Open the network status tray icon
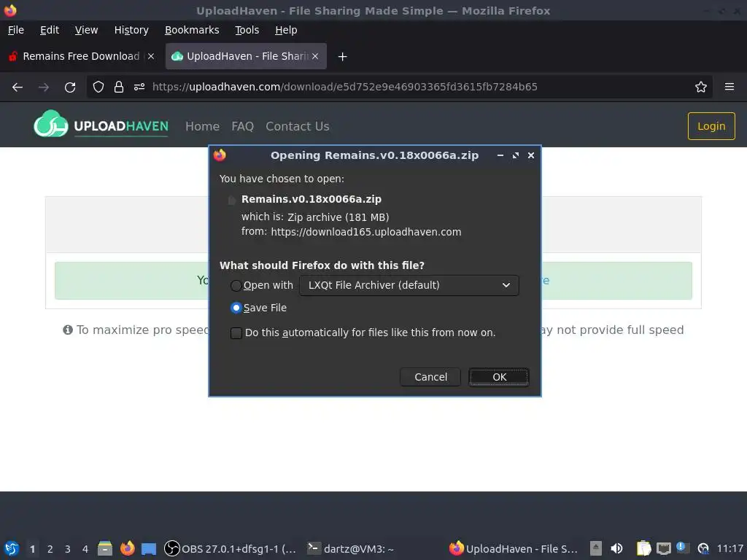 point(664,548)
